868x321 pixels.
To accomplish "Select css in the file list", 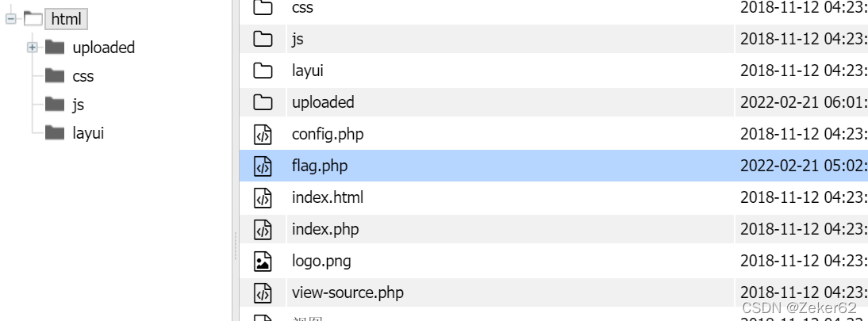I will pos(303,7).
